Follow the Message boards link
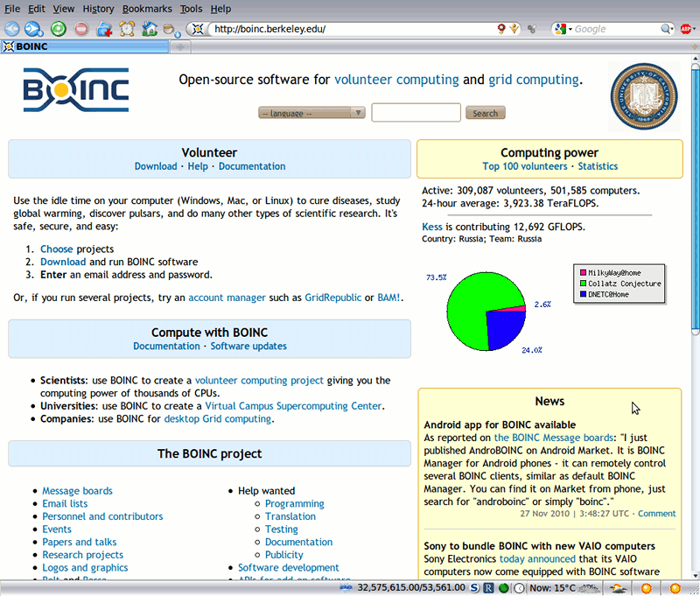700x596 pixels. tap(77, 491)
